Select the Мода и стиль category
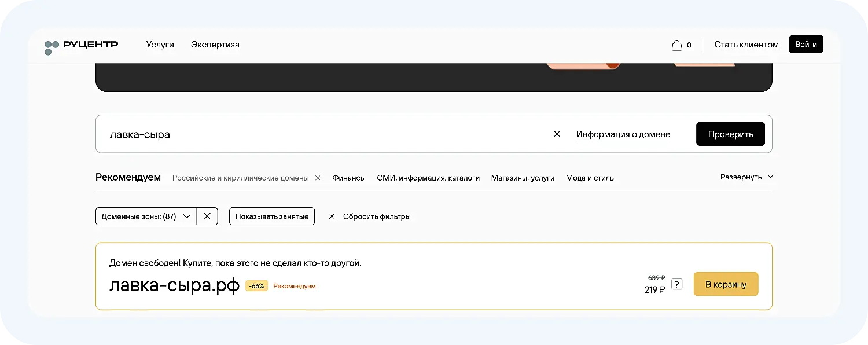The image size is (868, 345). coord(590,178)
